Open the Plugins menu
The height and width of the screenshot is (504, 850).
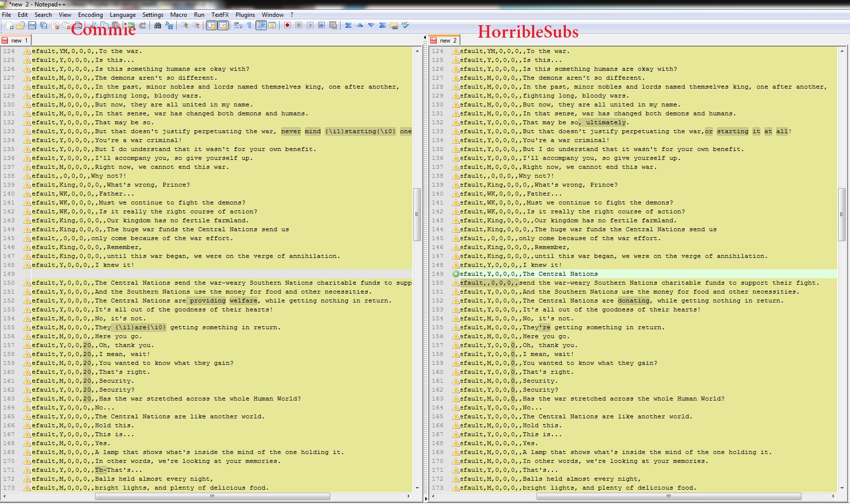click(245, 15)
